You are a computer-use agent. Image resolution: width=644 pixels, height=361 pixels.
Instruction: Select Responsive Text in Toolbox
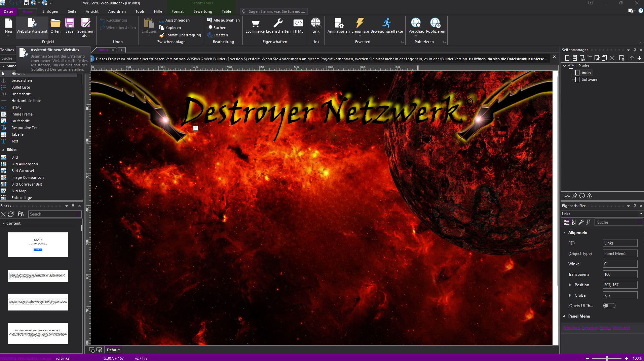[25, 128]
